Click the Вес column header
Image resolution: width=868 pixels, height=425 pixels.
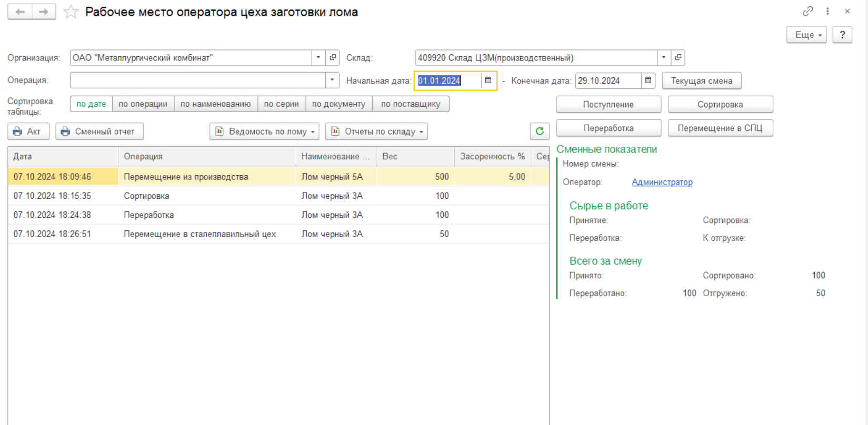coord(415,156)
